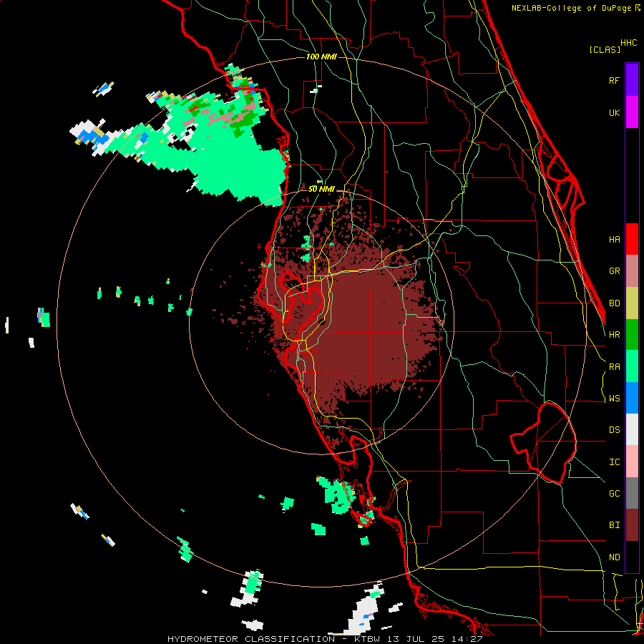Screen dimensions: 644x644
Task: Click the BD legend label
Action: [614, 303]
